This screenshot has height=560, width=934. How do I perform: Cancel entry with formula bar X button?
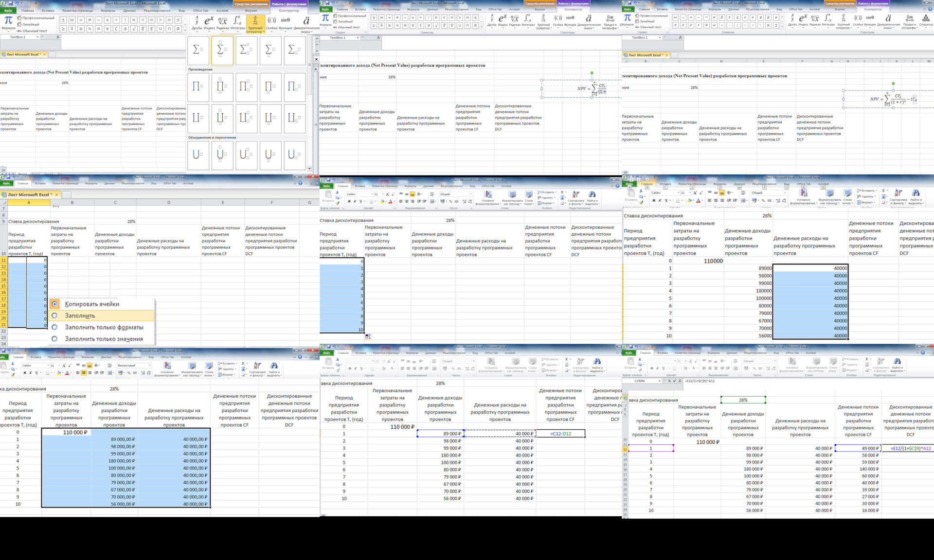tap(670, 381)
